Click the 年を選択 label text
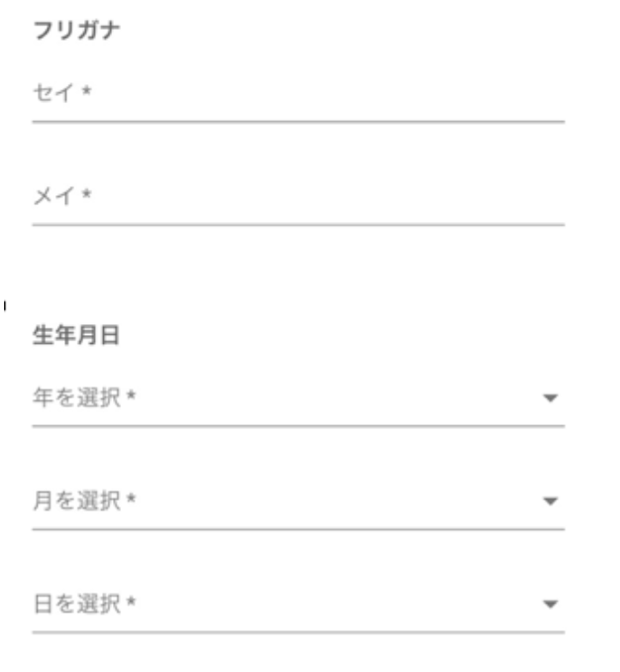The width and height of the screenshot is (620, 672). (x=77, y=397)
